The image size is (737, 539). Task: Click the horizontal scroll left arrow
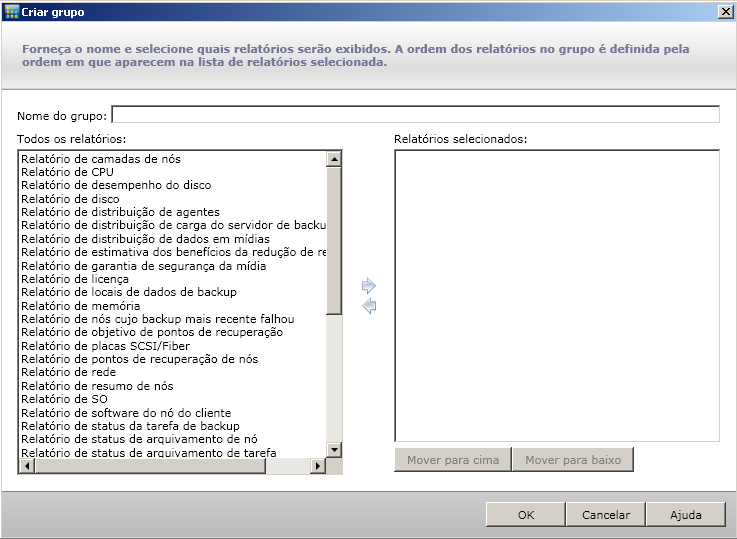point(27,466)
